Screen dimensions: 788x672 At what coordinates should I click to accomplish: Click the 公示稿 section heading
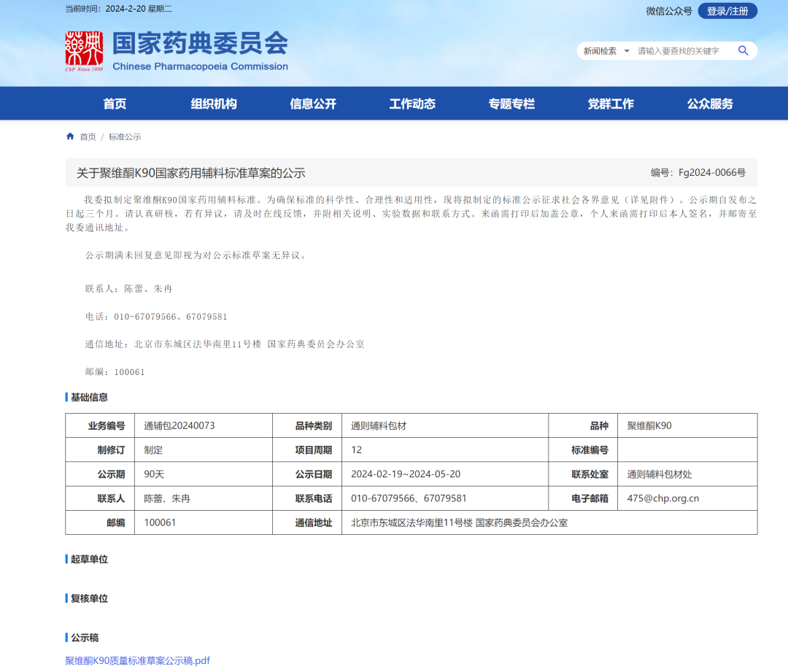point(85,637)
